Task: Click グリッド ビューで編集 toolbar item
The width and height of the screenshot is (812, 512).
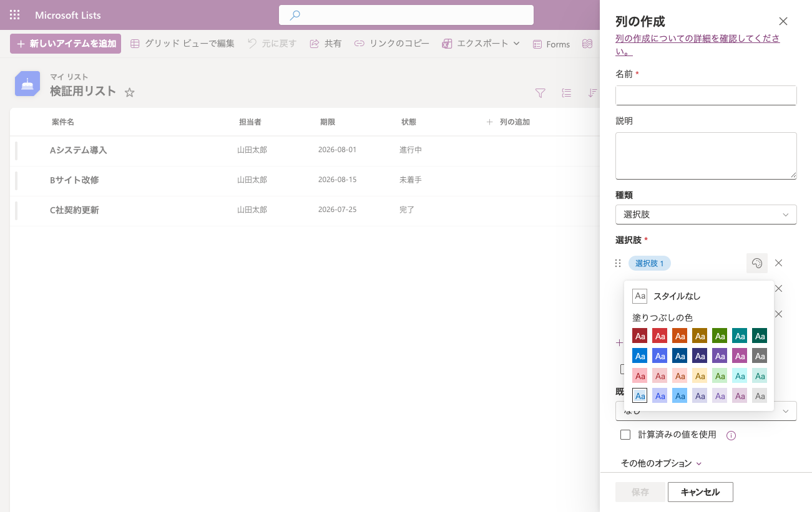Action: pos(182,44)
